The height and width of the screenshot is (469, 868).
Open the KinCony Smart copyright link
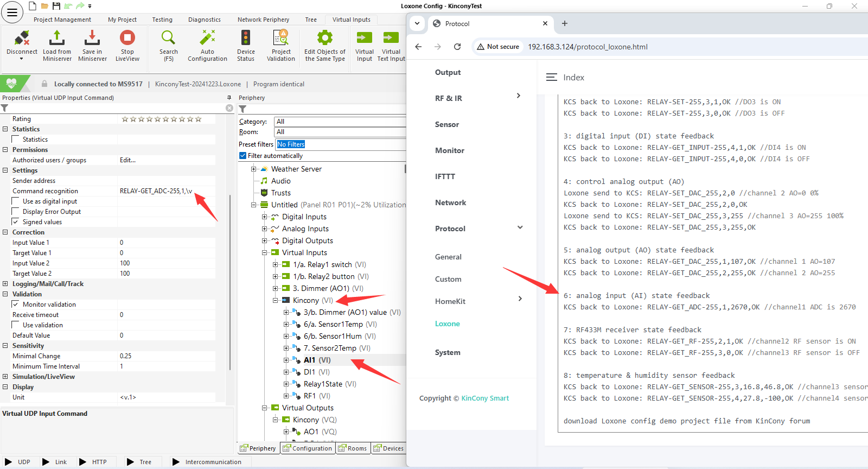(x=485, y=398)
